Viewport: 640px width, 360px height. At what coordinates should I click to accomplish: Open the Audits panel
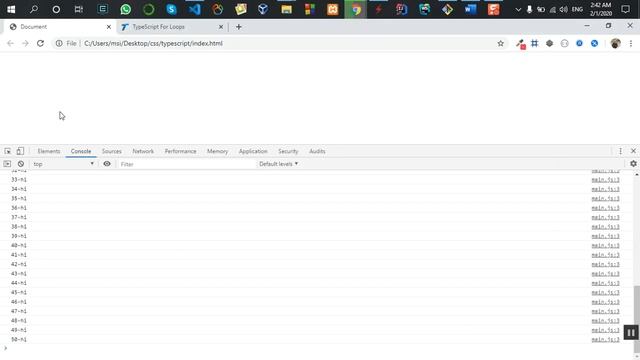[x=317, y=151]
